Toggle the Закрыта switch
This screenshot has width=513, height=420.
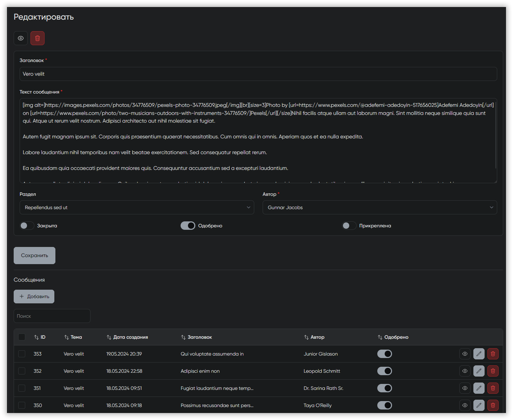coord(27,226)
